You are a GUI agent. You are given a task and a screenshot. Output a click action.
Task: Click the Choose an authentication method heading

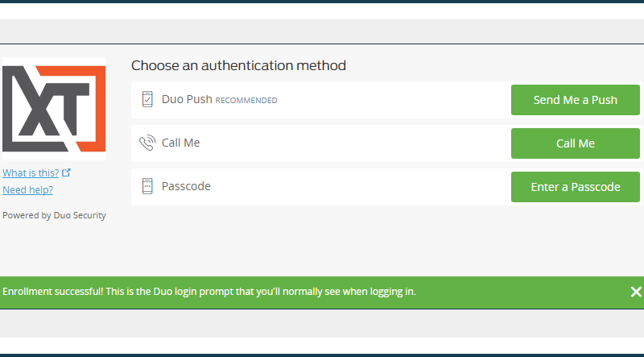238,65
